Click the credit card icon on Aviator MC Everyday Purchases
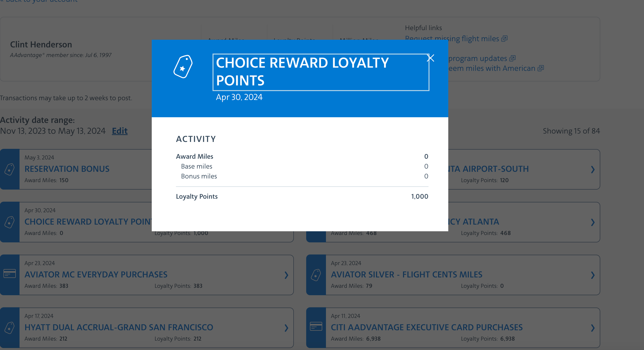Image resolution: width=644 pixels, height=350 pixels. [x=9, y=275]
